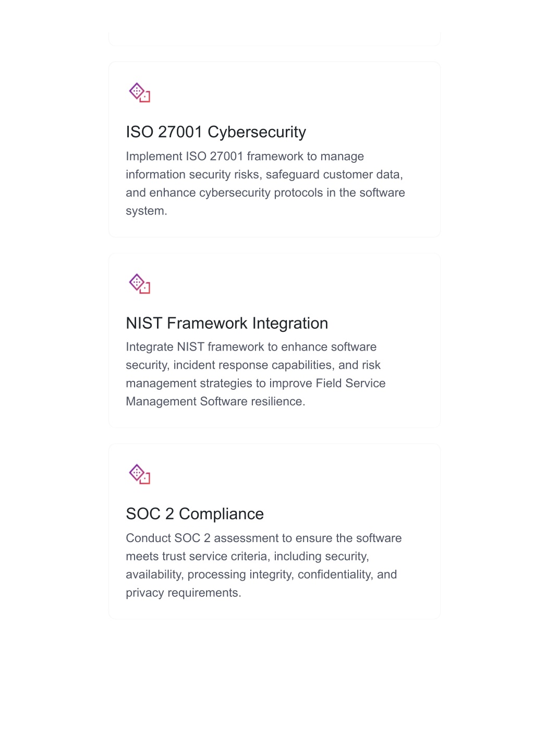Image resolution: width=534 pixels, height=756 pixels.
Task: Click the ISO 27001 description paragraph
Action: point(265,184)
